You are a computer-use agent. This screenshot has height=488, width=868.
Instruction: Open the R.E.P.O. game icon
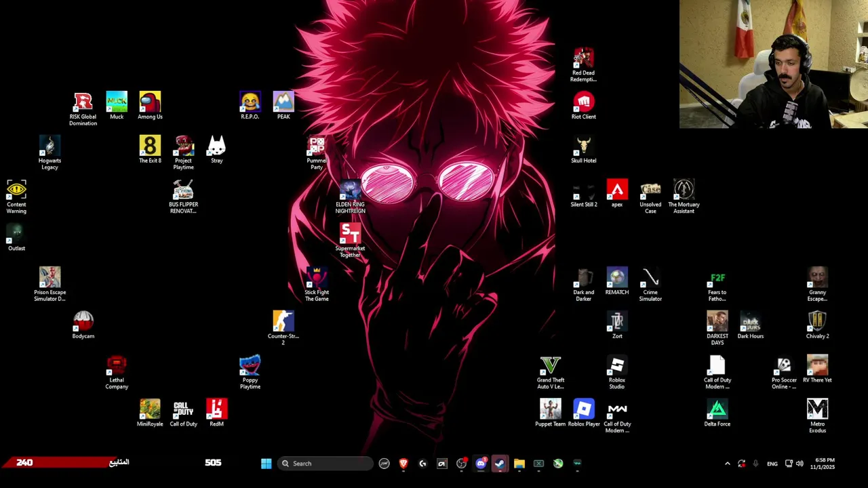[250, 106]
